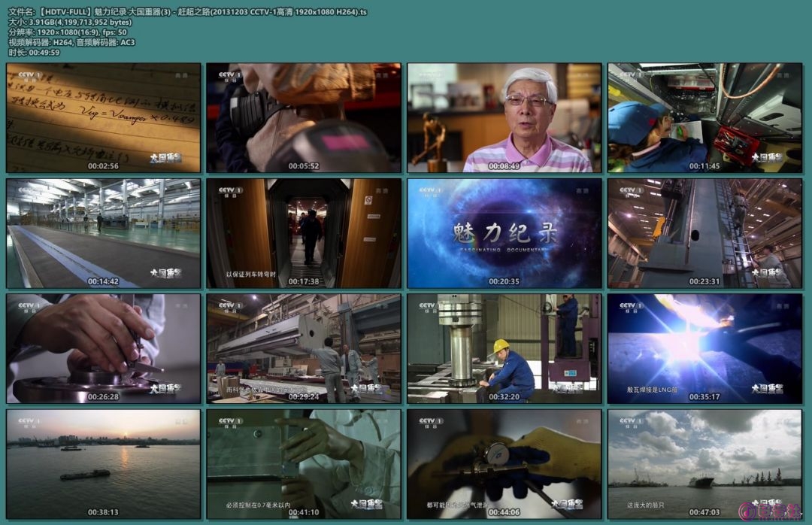Select the sunset river thumbnail at 00:38:13

pos(104,464)
